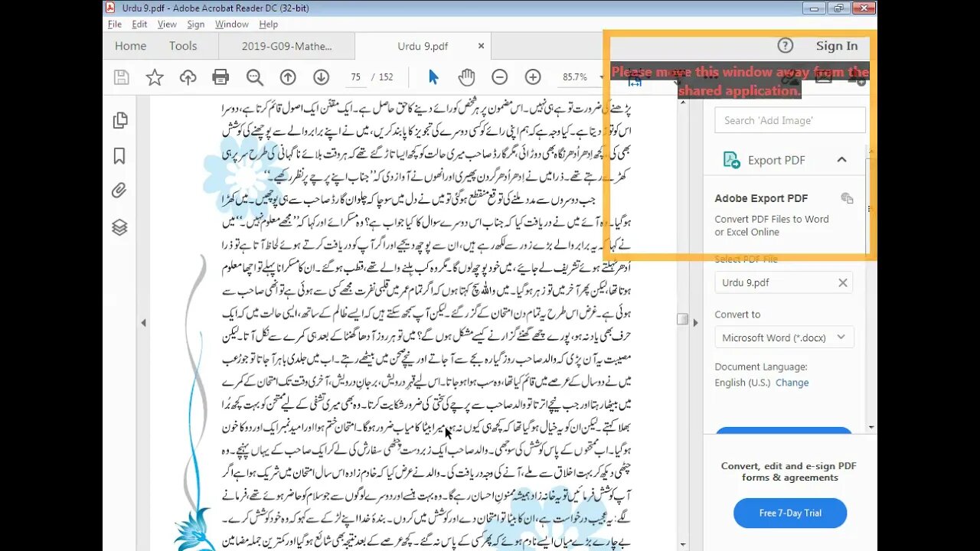Choose the selection arrow tool
Image resolution: width=980 pixels, height=551 pixels.
point(433,77)
